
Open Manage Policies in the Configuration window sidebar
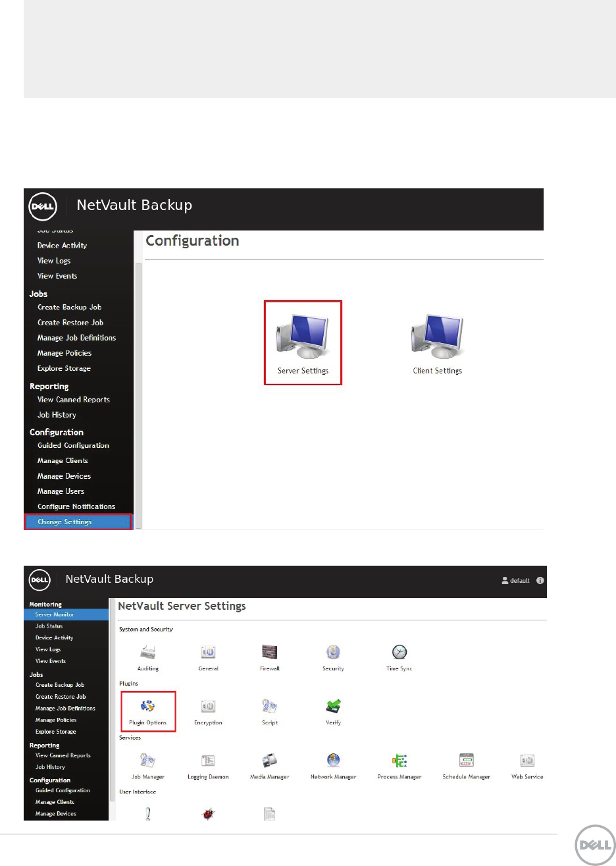[64, 353]
